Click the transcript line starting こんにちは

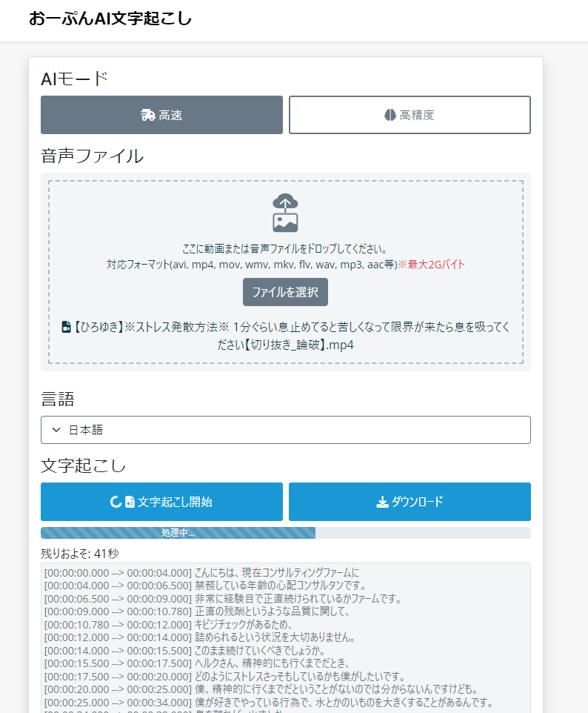(201, 572)
